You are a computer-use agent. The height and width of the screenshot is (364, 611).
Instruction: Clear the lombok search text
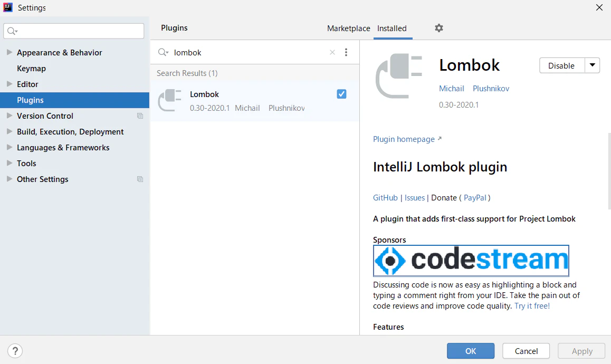(332, 52)
